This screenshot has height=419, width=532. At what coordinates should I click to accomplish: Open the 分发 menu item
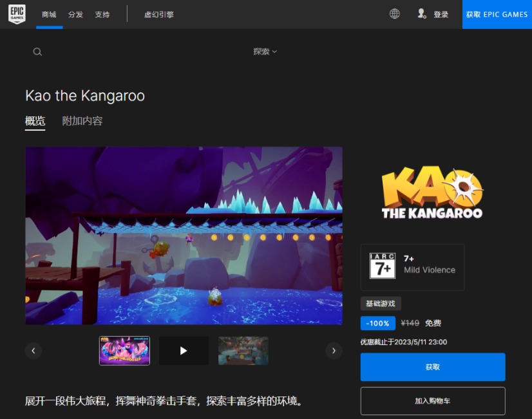point(75,14)
